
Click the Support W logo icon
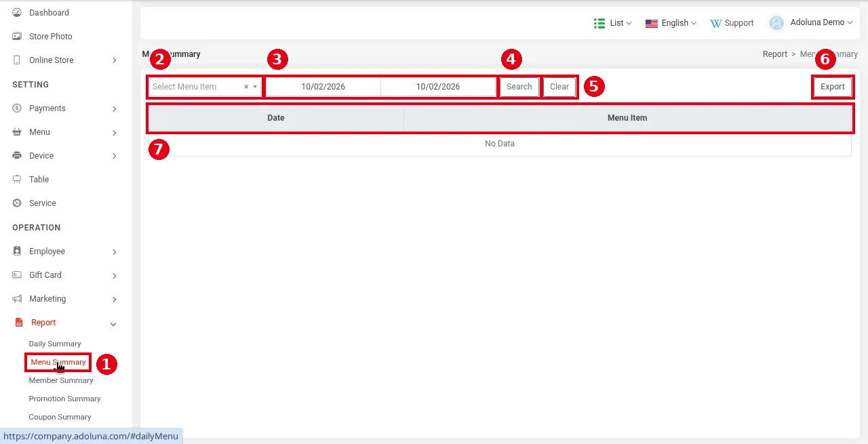(x=715, y=23)
